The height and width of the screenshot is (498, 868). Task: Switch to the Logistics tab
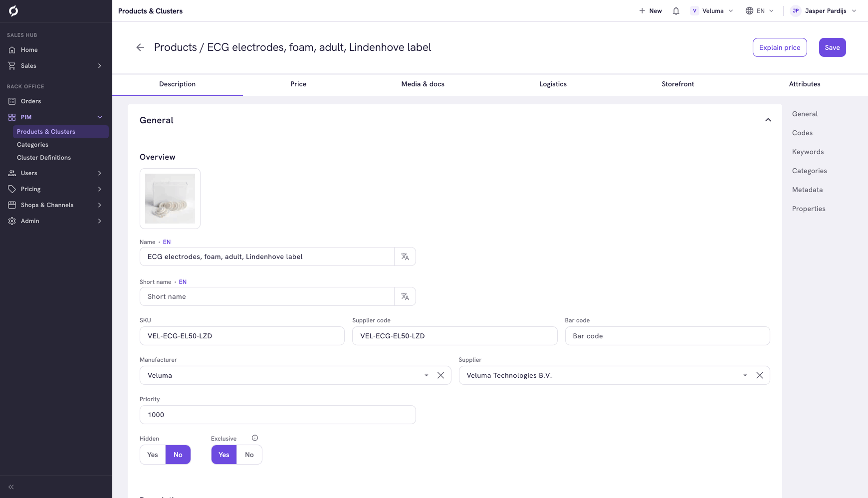(x=553, y=84)
